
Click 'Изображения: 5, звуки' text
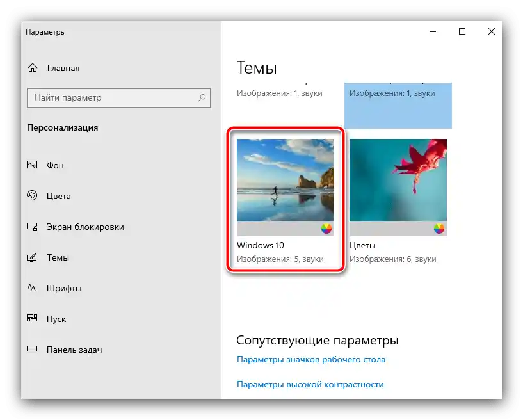(x=280, y=259)
